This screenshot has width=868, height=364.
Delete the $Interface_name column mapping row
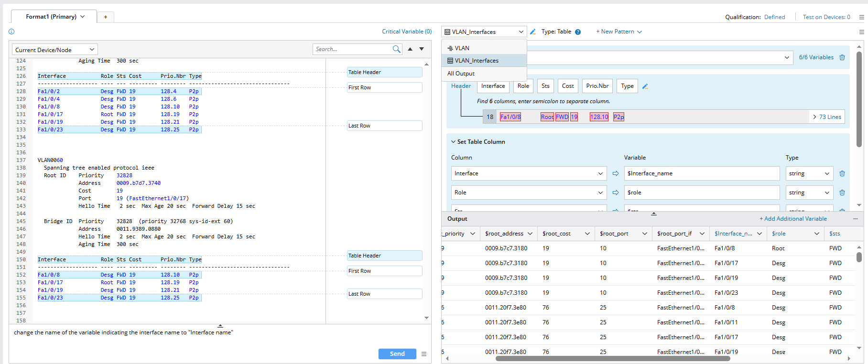[842, 173]
